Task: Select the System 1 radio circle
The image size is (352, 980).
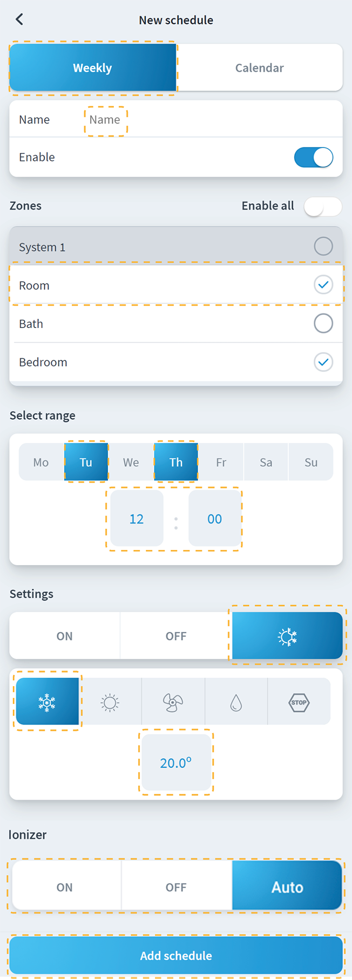Action: coord(323,246)
